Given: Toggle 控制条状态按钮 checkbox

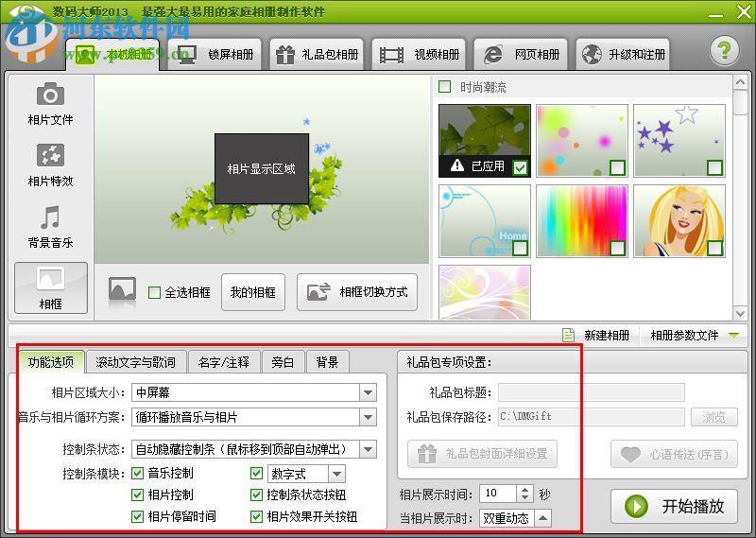Looking at the screenshot, I should 256,495.
